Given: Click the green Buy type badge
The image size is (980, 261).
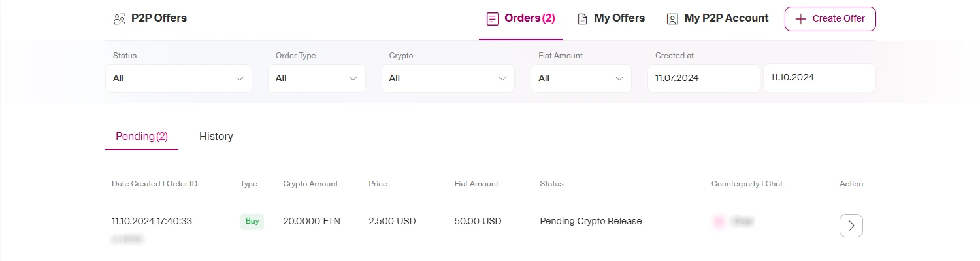Looking at the screenshot, I should pos(252,221).
